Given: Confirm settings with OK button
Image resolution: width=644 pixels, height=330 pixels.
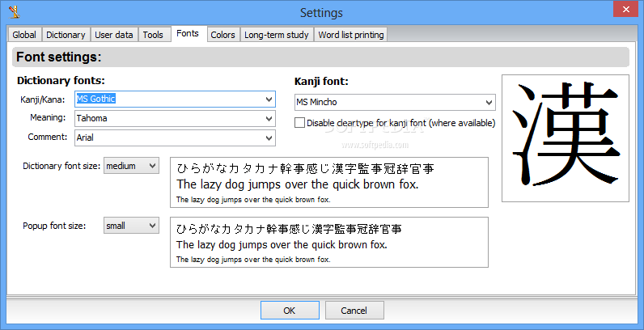Looking at the screenshot, I should point(290,311).
